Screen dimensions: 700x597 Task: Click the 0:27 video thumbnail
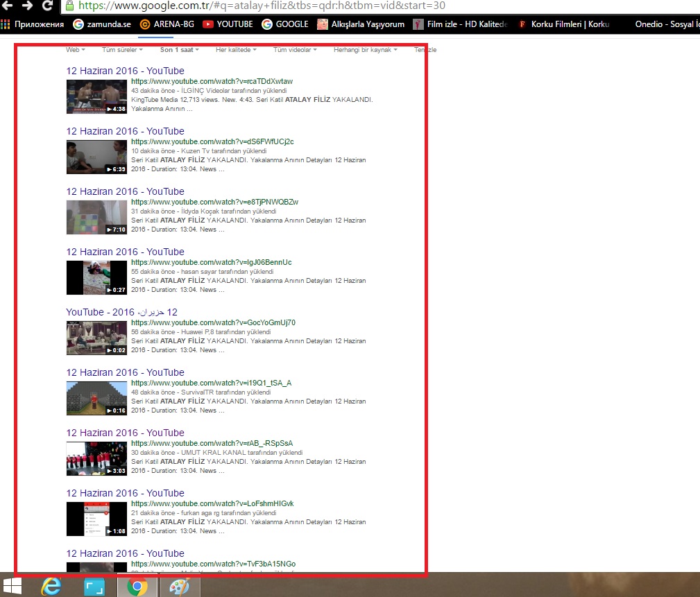click(96, 277)
